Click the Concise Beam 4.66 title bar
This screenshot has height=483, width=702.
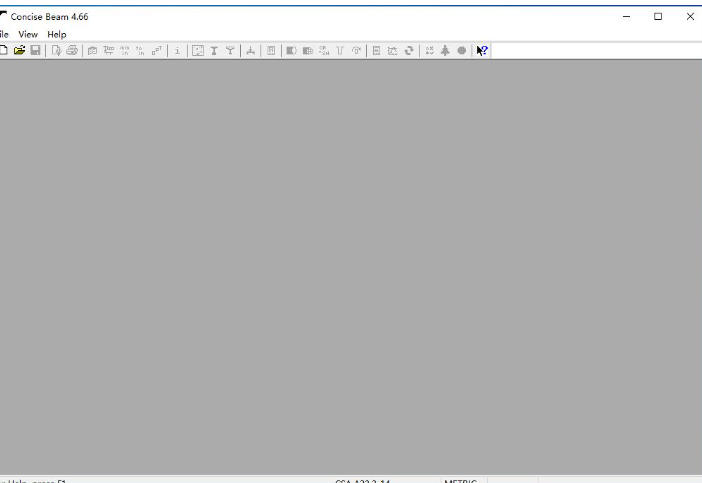coord(300,16)
